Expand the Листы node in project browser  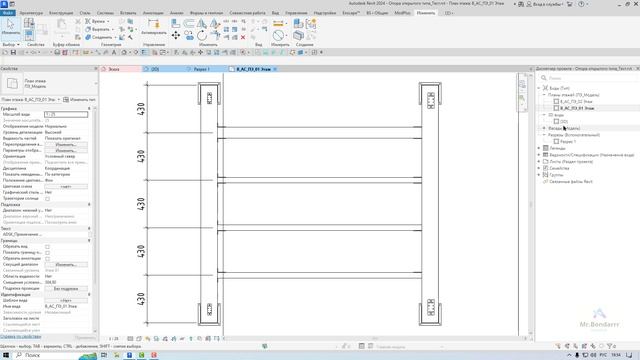539,162
